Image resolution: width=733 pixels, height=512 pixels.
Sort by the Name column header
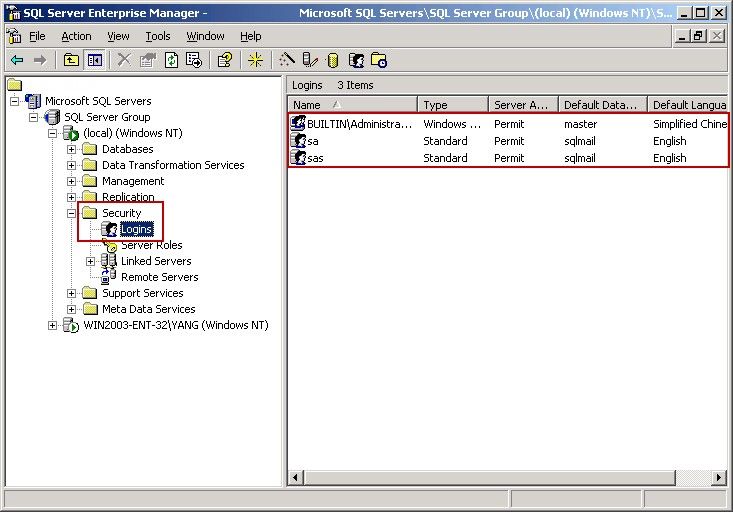click(x=352, y=105)
